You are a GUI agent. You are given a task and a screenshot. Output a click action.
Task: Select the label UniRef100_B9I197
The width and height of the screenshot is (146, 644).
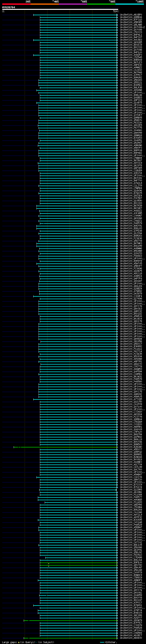tap(131, 601)
